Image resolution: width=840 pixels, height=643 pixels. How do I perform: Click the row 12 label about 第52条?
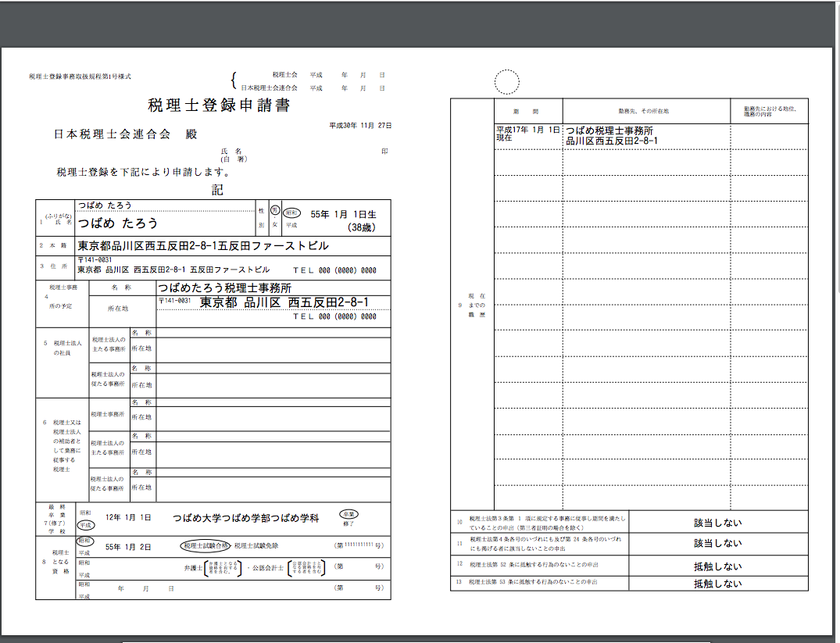tap(534, 564)
